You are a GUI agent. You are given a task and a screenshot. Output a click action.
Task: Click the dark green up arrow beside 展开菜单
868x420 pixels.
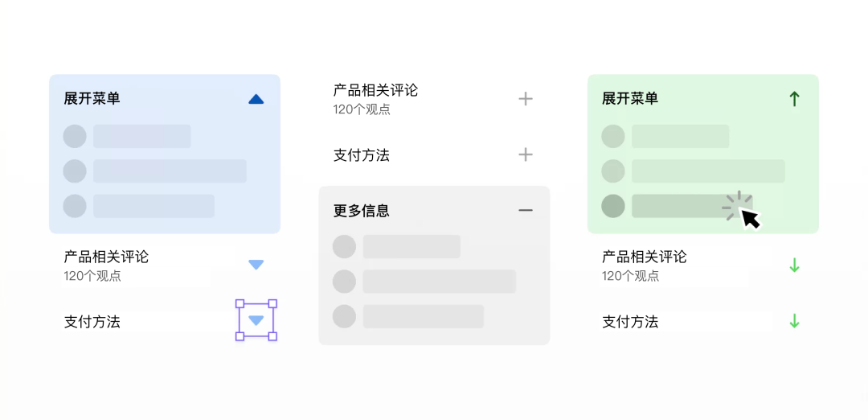(794, 99)
